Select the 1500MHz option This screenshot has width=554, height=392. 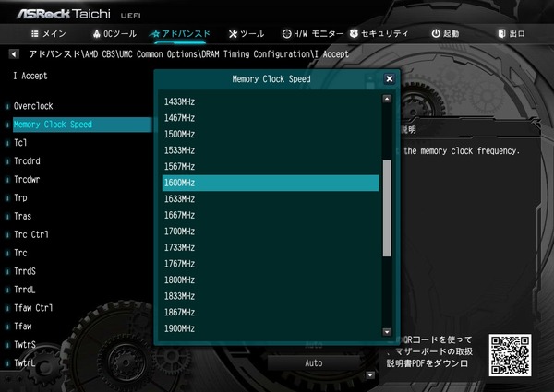click(x=271, y=134)
